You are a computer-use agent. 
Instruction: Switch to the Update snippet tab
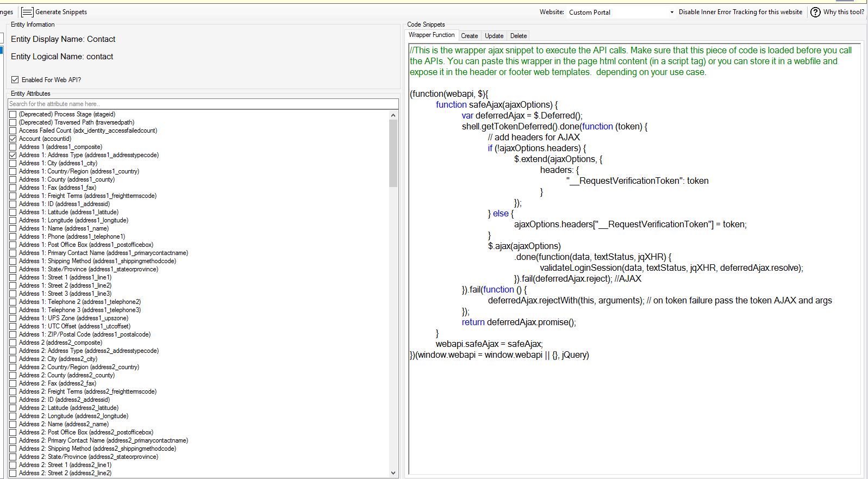(494, 36)
